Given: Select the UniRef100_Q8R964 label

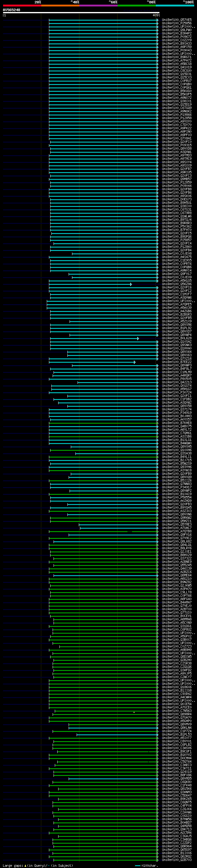Looking at the screenshot, I should (177, 846).
